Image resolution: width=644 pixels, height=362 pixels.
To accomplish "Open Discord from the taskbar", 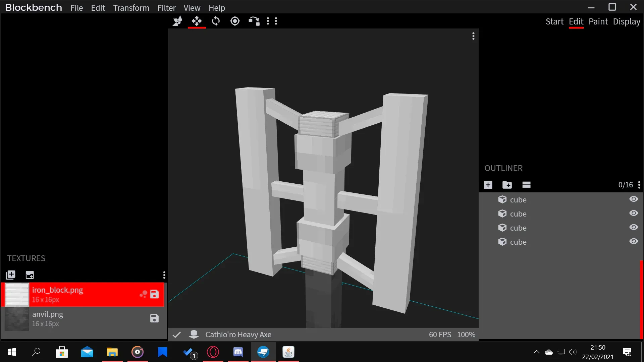I will (x=238, y=352).
